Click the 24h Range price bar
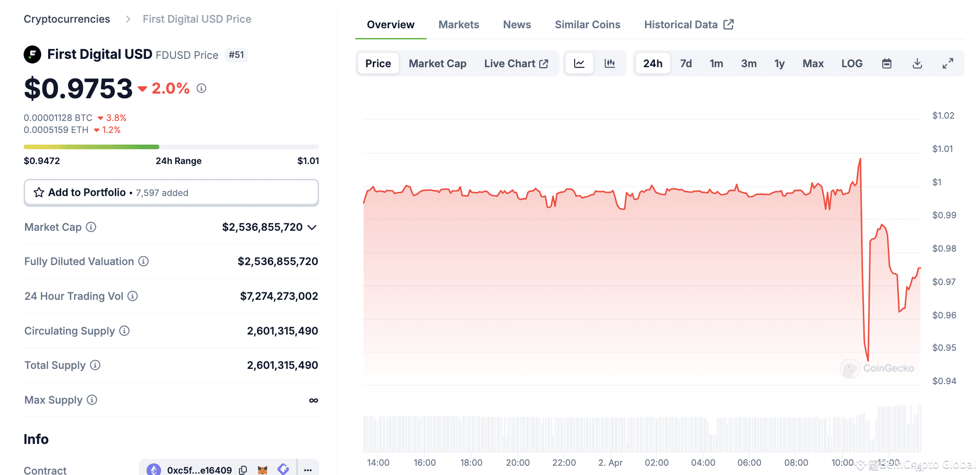 (171, 146)
